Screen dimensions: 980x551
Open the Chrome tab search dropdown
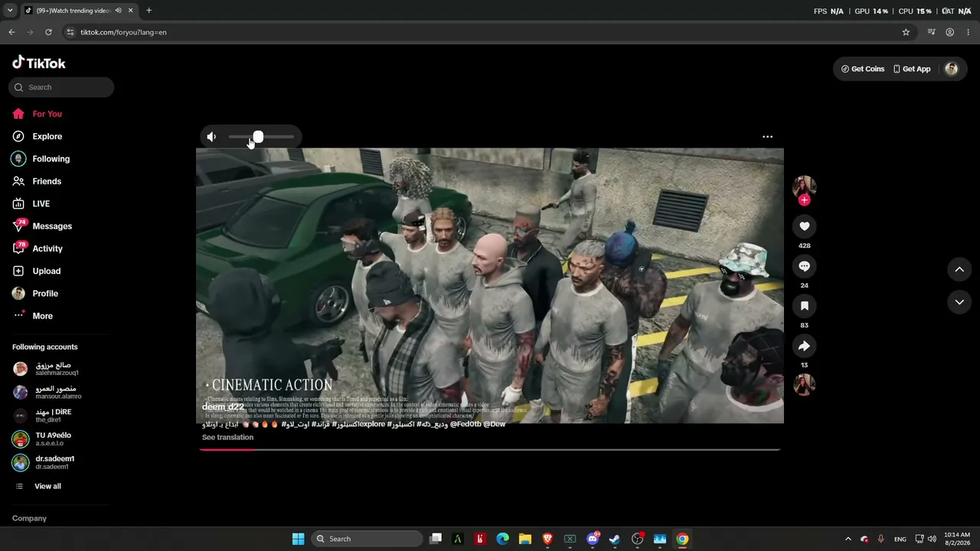pyautogui.click(x=10, y=11)
